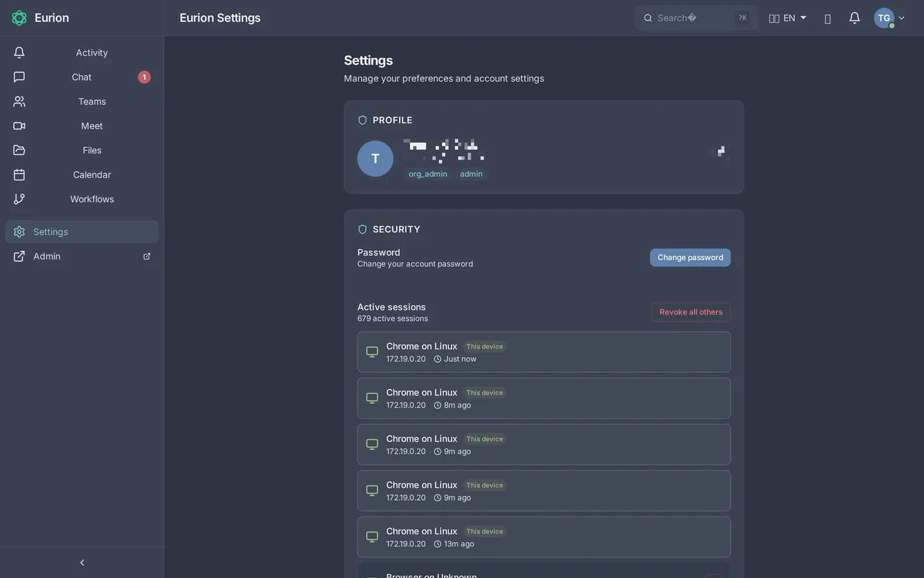
Task: Go to the Chat section
Action: point(81,77)
